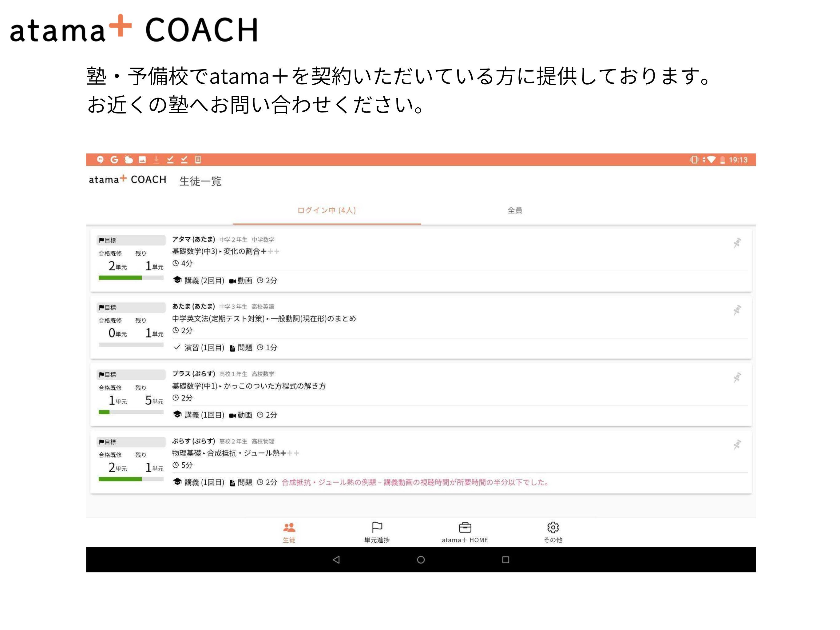Click 基礎数学(中3) 変化の割合 unit title

pyautogui.click(x=226, y=251)
